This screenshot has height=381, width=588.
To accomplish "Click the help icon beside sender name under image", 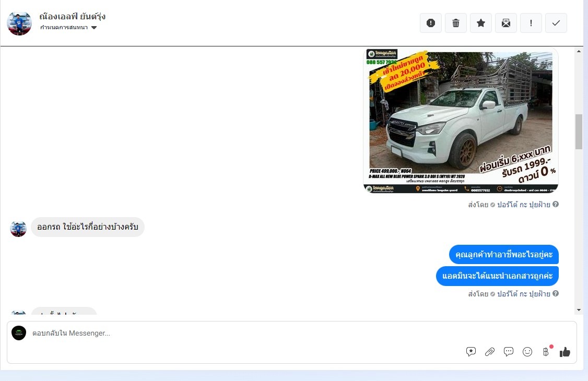I will [x=556, y=204].
